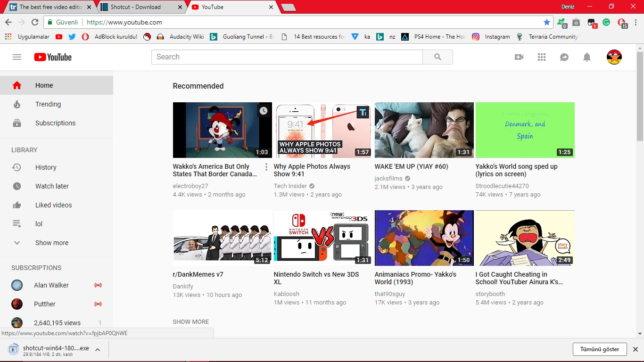Screen dimensions: 644x362
Task: Close the downloads bar
Action: (x=635, y=349)
